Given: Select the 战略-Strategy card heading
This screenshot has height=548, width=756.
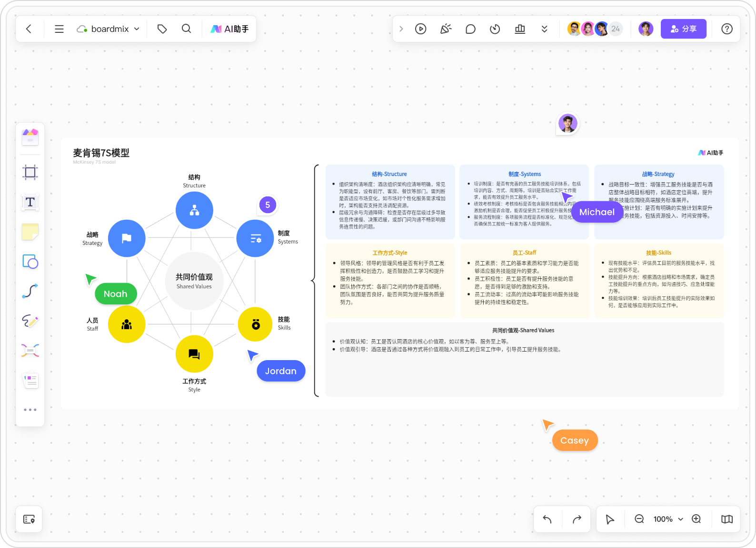Looking at the screenshot, I should click(x=658, y=174).
